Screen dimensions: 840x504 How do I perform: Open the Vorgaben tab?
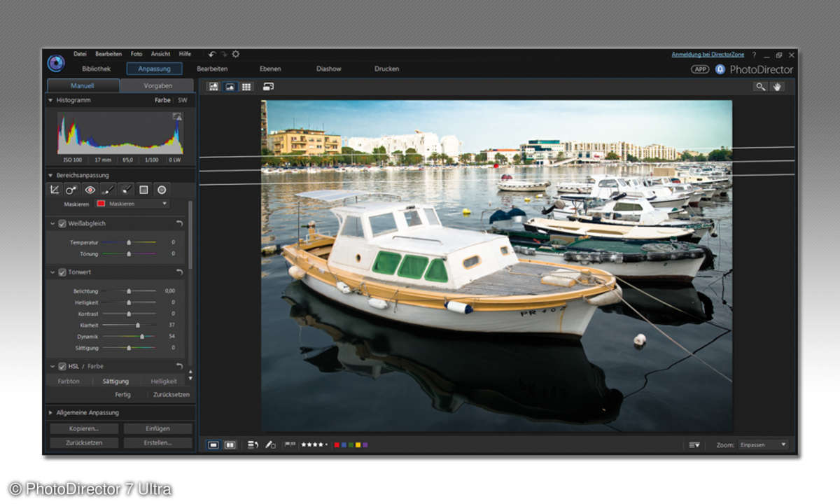point(157,85)
